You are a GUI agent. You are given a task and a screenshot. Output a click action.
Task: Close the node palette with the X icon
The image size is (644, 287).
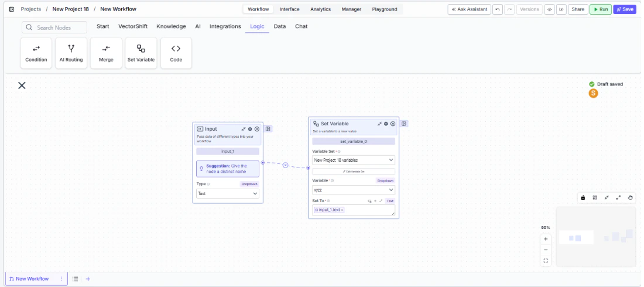click(x=22, y=85)
